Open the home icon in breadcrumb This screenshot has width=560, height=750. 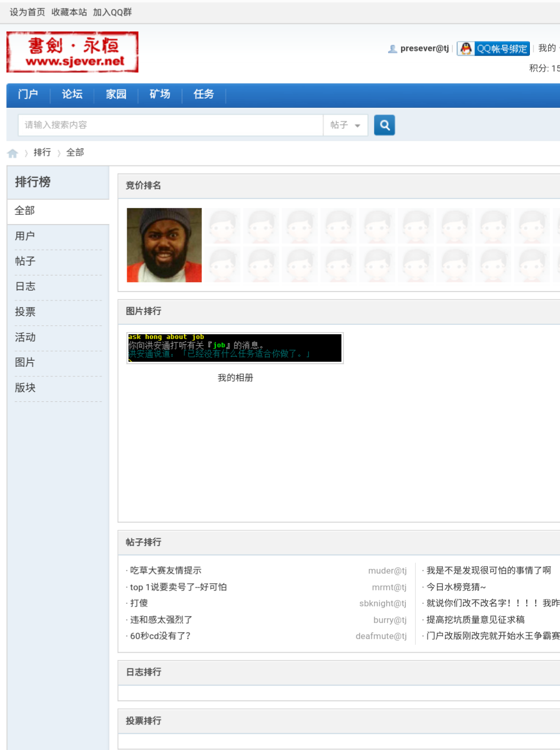point(12,153)
